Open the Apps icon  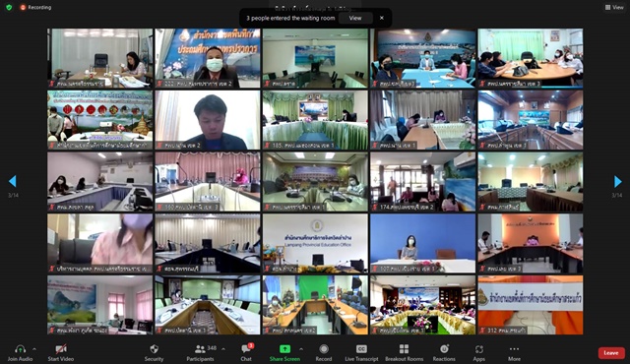click(479, 349)
